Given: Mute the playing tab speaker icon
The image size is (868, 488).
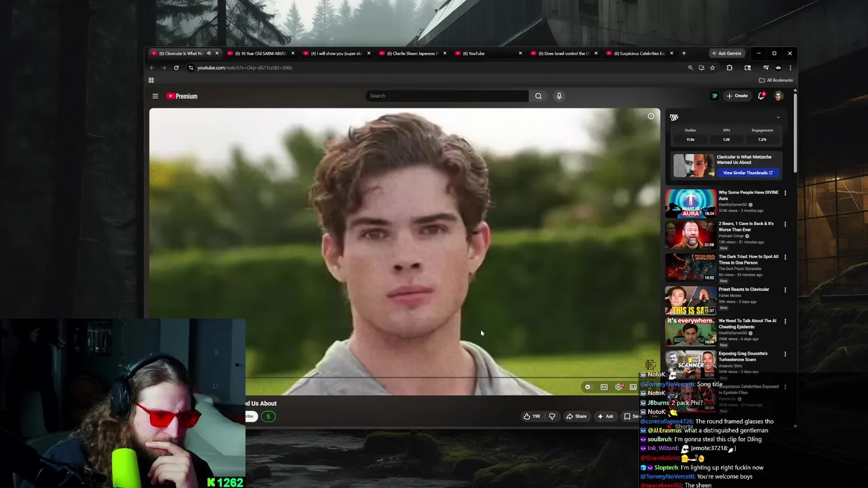Looking at the screenshot, I should point(209,54).
